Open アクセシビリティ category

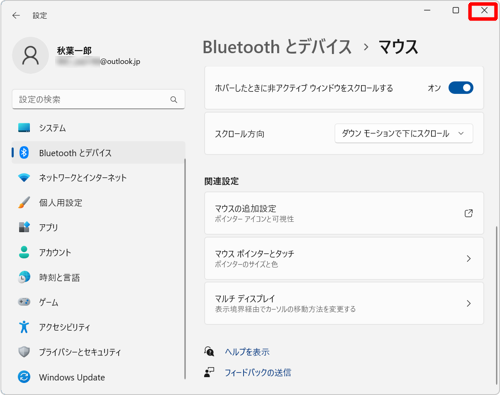(x=98, y=327)
